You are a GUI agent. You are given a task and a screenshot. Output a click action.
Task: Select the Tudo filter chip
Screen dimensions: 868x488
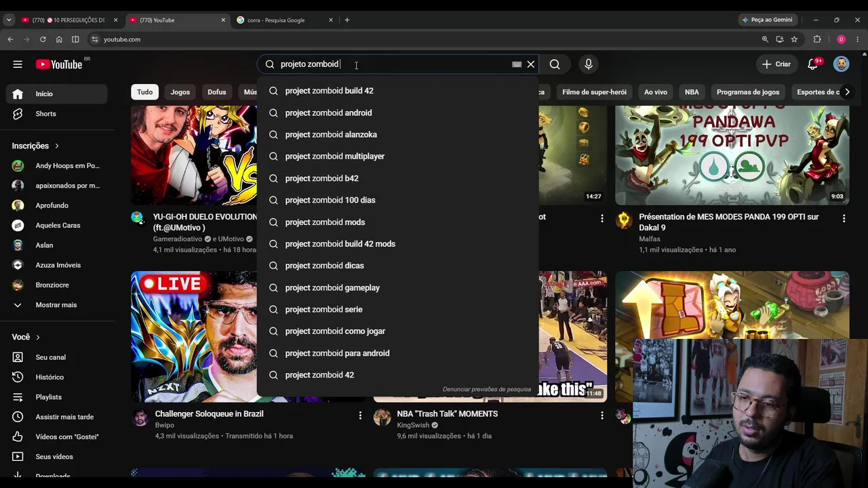145,92
